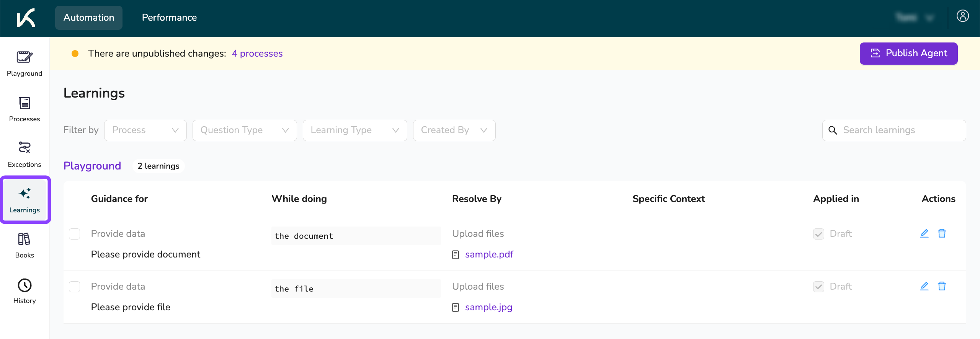
Task: Open the Playground sidebar icon
Action: 24,64
